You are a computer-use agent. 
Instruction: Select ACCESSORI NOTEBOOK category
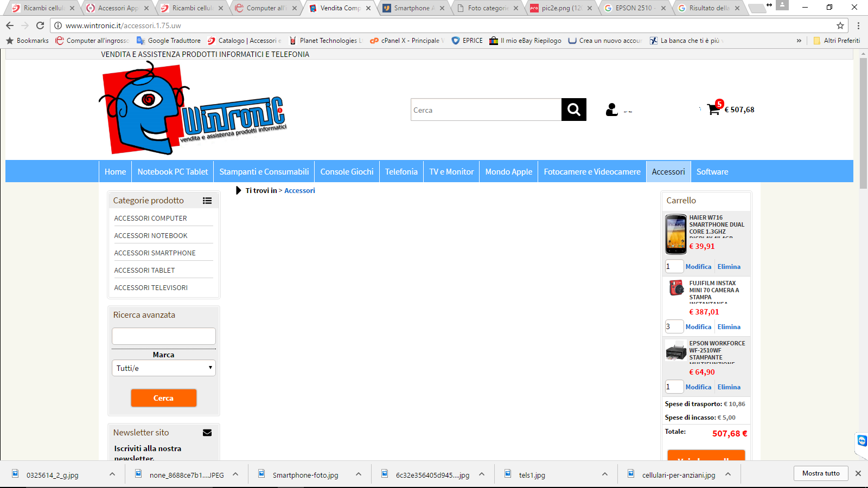tap(151, 235)
